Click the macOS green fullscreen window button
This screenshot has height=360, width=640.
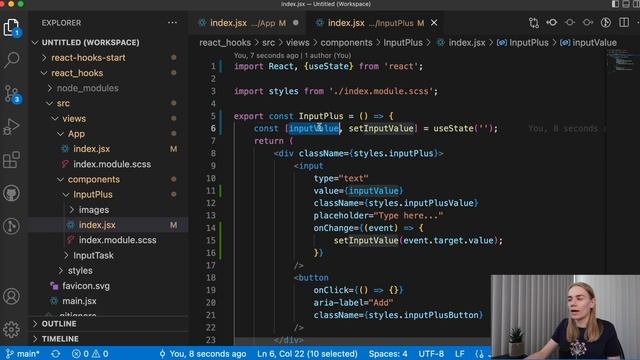(21, 4)
